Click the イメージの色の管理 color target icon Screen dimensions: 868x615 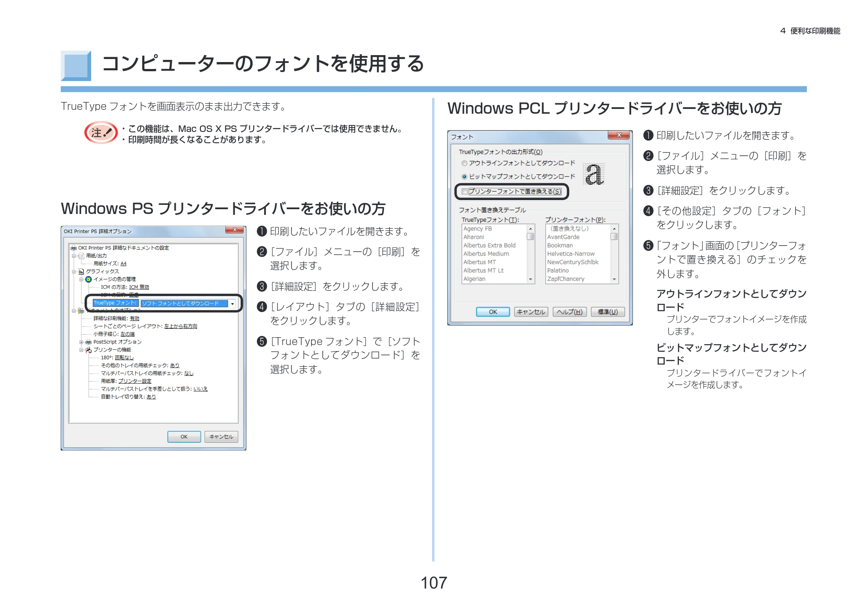point(88,280)
